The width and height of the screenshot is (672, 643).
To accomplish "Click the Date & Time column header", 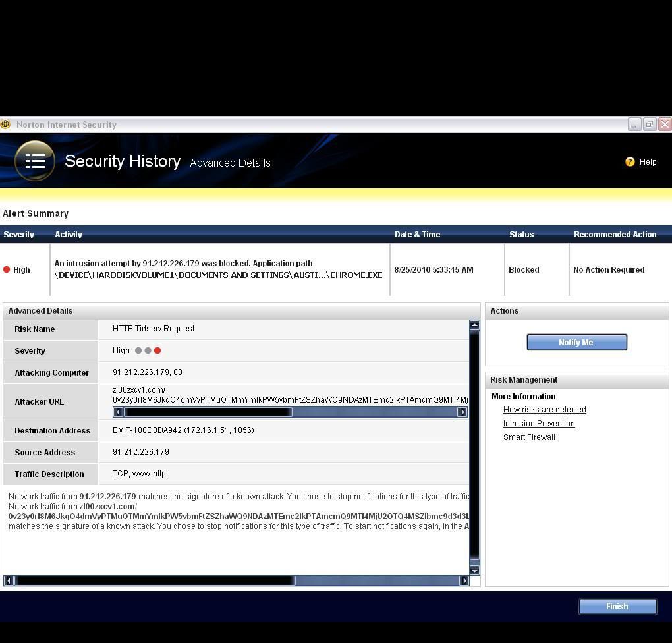I will 418,235.
